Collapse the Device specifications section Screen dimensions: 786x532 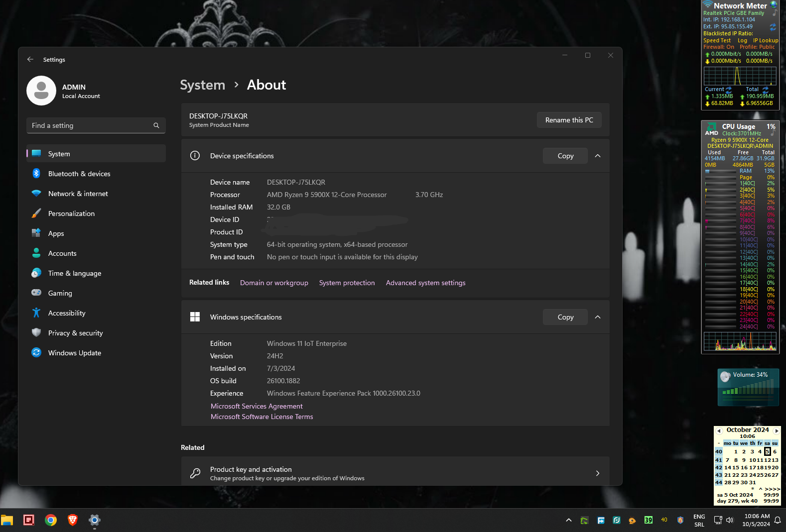598,156
